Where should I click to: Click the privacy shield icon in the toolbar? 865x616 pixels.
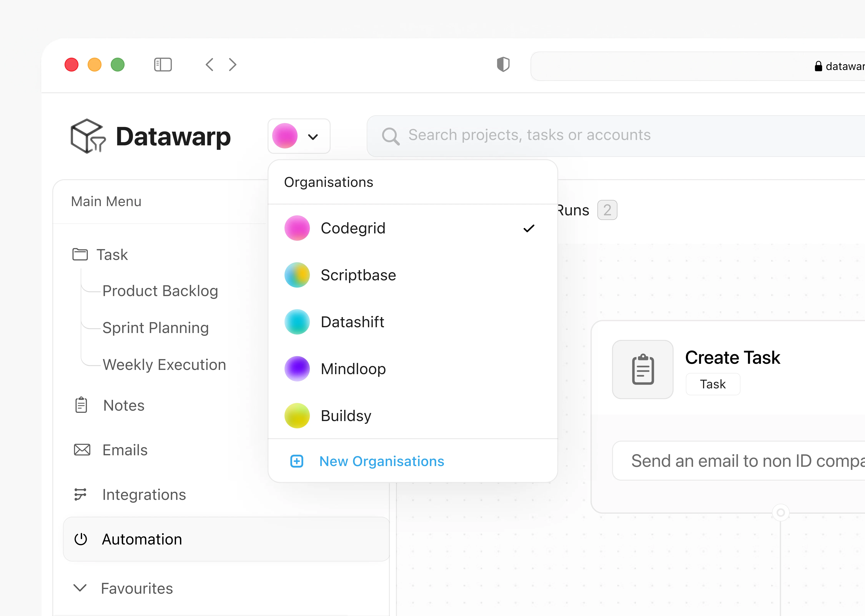[x=503, y=64]
